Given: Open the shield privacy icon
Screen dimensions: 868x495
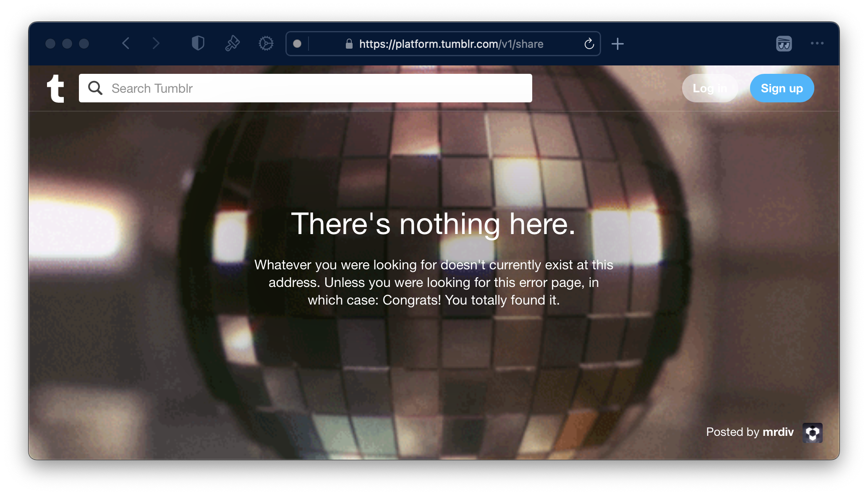Looking at the screenshot, I should point(198,43).
